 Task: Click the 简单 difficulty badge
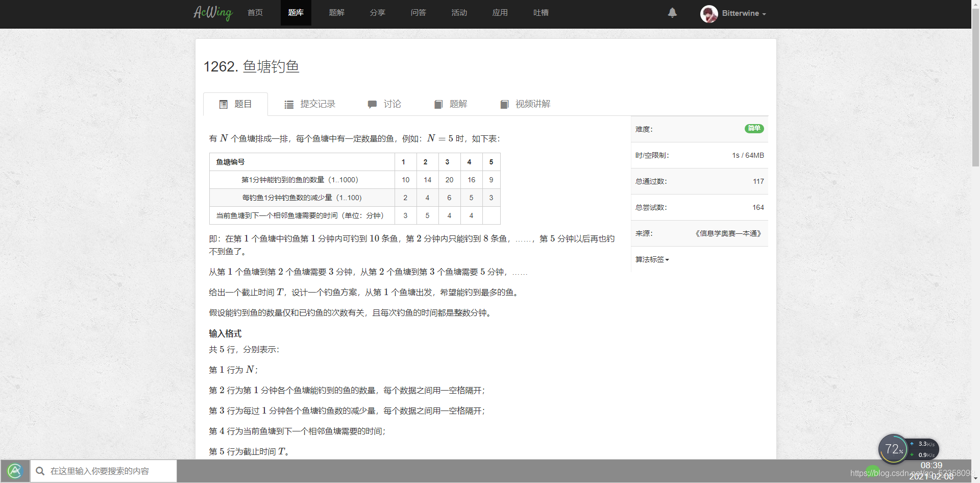(754, 129)
